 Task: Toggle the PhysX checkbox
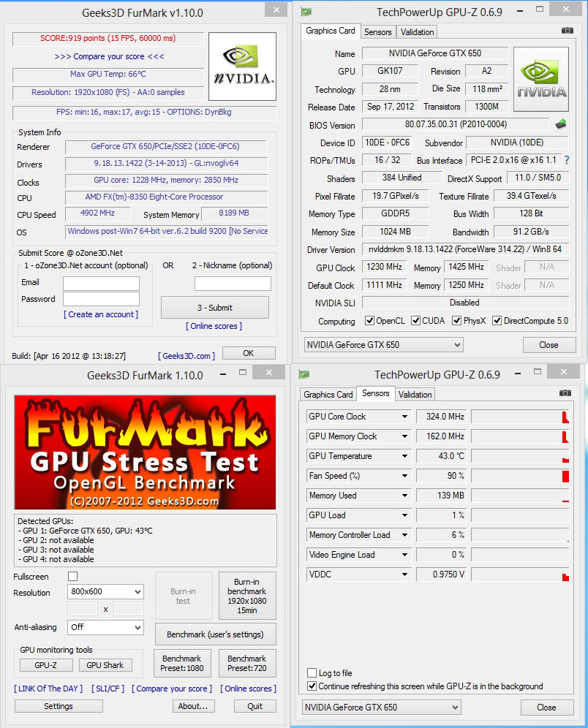(x=456, y=321)
